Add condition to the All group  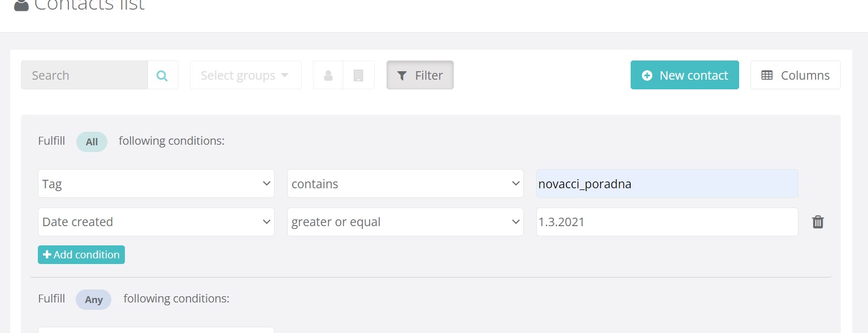(81, 254)
